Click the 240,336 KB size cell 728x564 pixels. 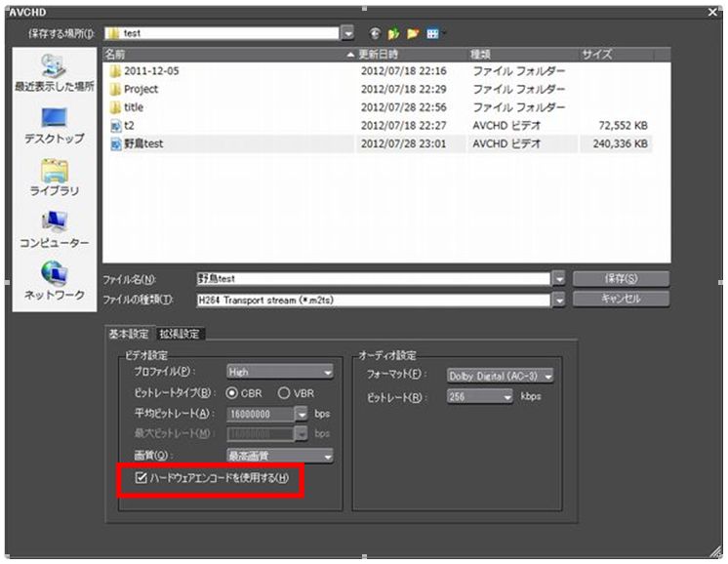click(x=620, y=143)
